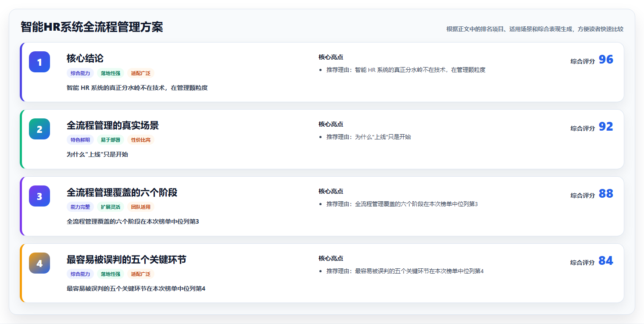
Task: Click bold summary 智能 HR 系统的真正分水岭不在技术
Action: click(137, 88)
